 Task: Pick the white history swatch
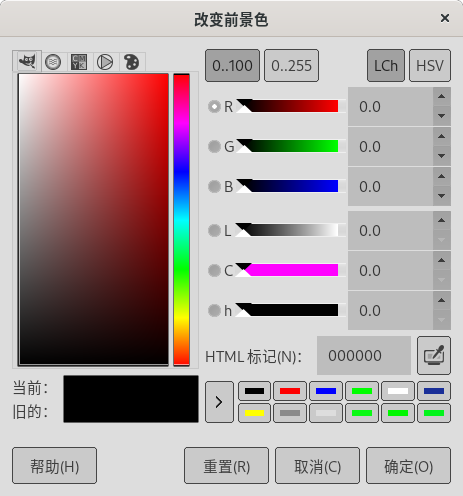coord(398,391)
